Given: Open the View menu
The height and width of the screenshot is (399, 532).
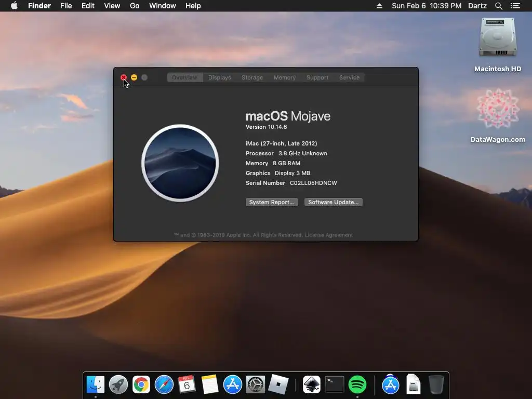Looking at the screenshot, I should (x=112, y=6).
